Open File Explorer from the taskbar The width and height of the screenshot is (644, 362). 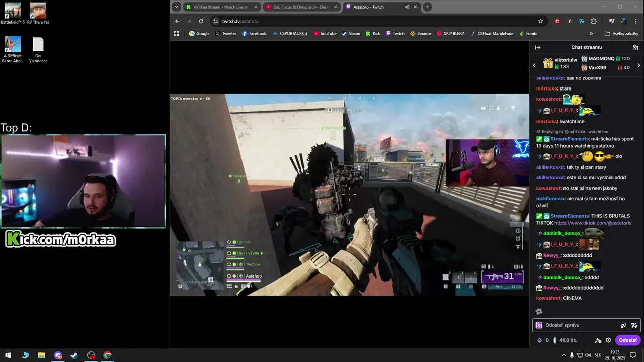tap(41, 355)
